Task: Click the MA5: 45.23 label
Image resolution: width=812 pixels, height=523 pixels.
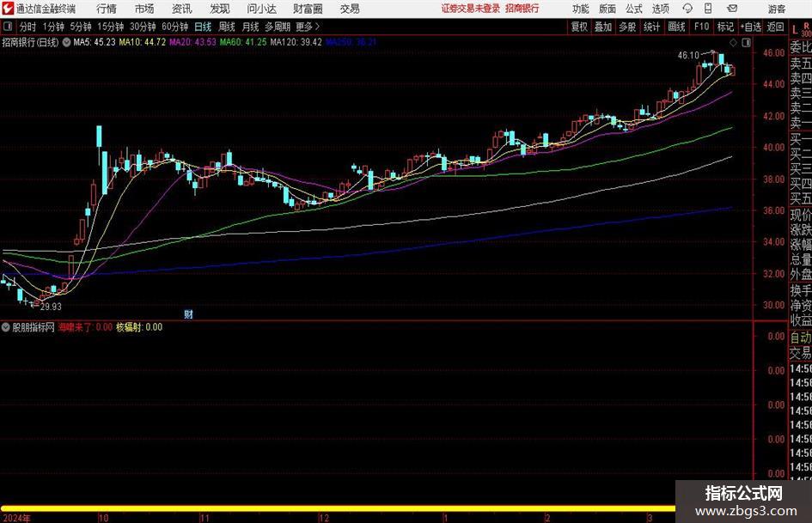Action: coord(95,42)
